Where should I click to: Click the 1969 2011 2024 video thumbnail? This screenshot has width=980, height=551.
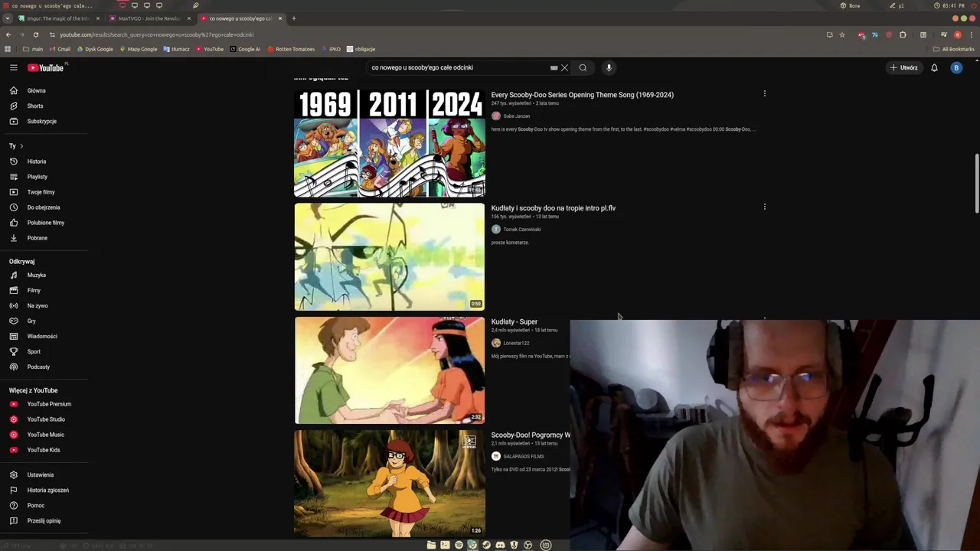(x=390, y=143)
